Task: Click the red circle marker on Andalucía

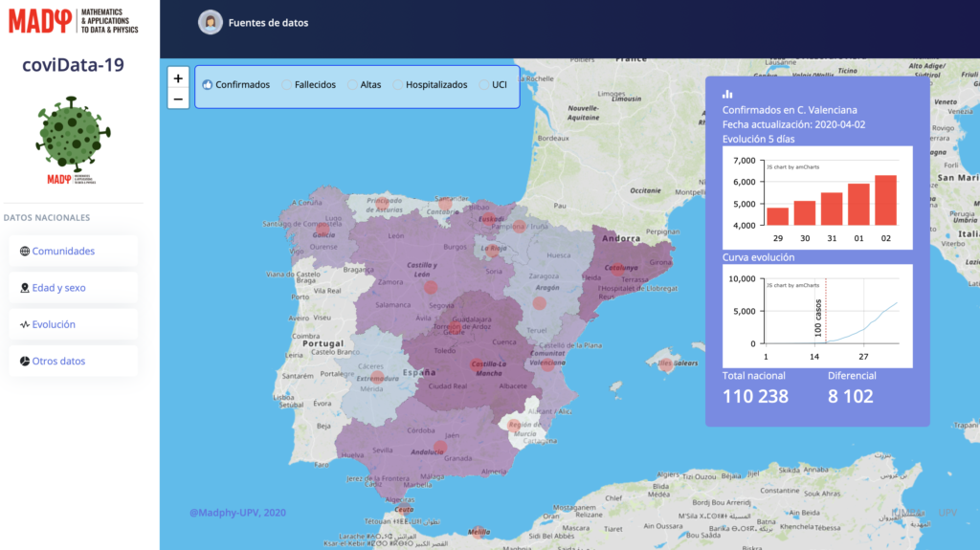Action: tap(439, 447)
